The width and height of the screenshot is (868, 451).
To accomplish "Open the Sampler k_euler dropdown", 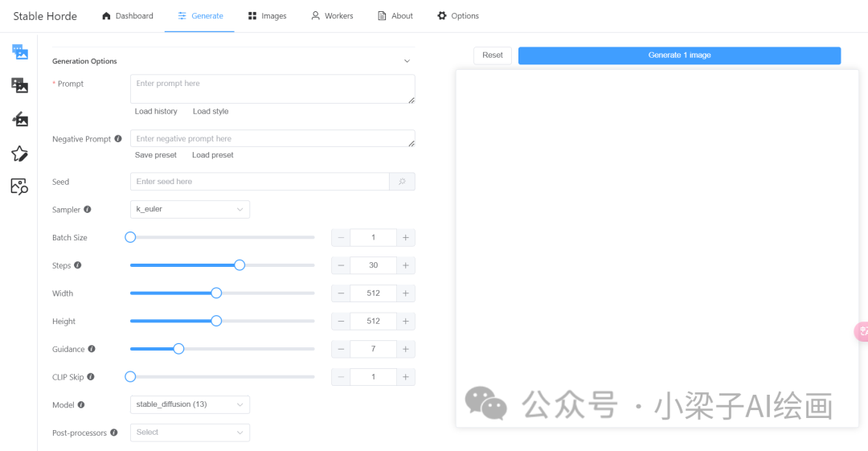I will (190, 210).
